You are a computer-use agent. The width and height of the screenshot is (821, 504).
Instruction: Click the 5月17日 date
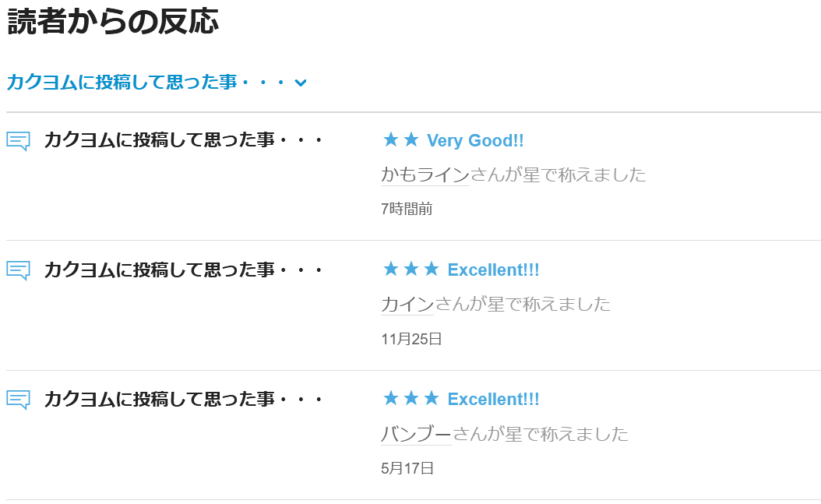pos(407,468)
